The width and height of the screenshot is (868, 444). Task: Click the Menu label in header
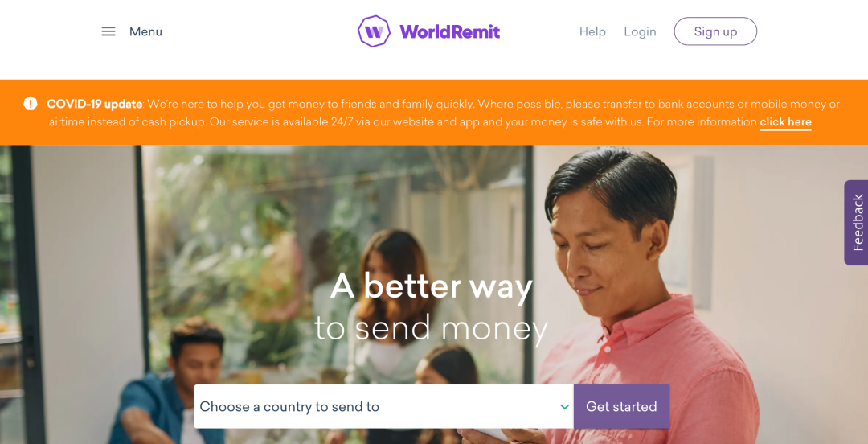coord(145,31)
